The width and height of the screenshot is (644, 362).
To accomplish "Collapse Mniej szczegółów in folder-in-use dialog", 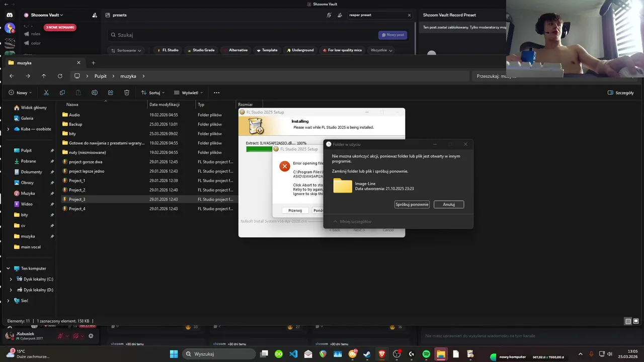I will click(352, 221).
